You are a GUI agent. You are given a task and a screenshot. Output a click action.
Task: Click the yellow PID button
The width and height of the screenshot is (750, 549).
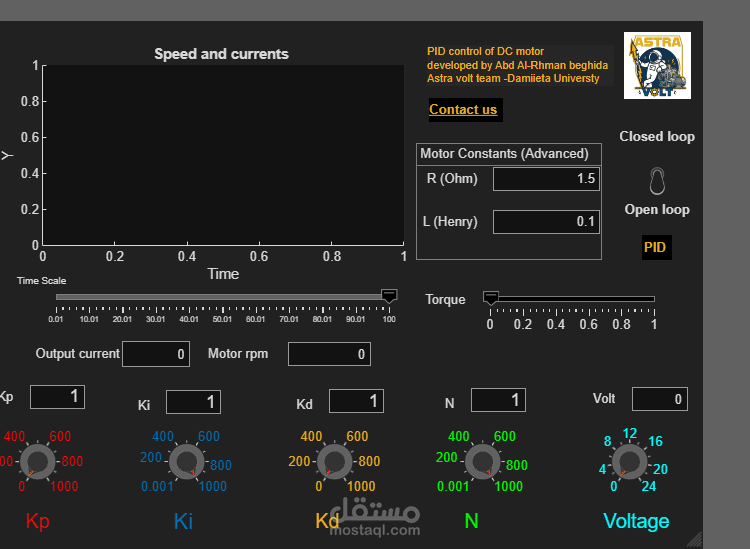655,247
